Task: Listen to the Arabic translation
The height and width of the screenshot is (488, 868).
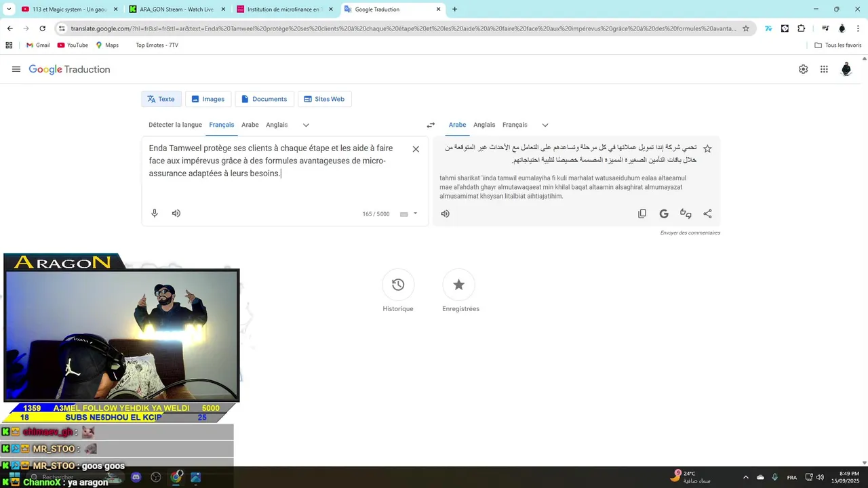Action: click(445, 213)
